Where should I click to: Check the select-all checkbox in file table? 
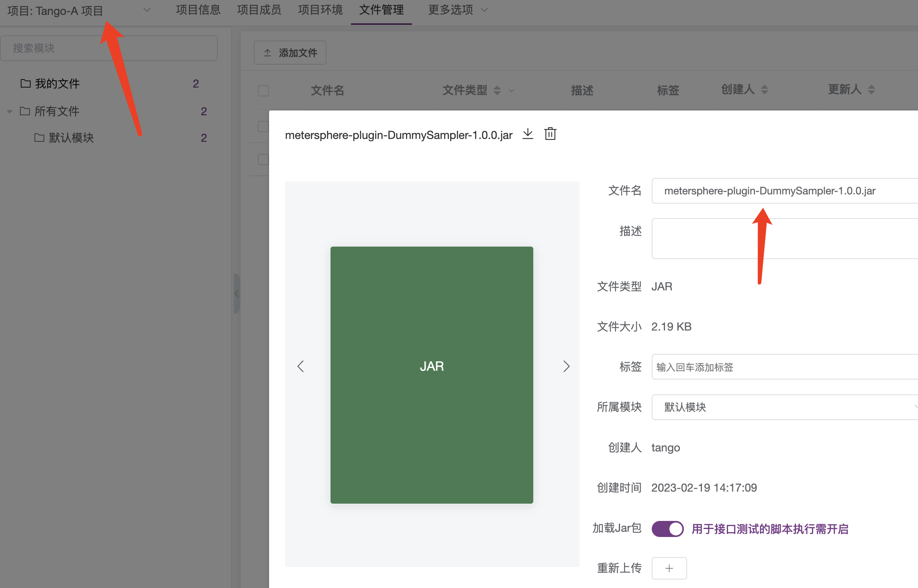[x=263, y=91]
